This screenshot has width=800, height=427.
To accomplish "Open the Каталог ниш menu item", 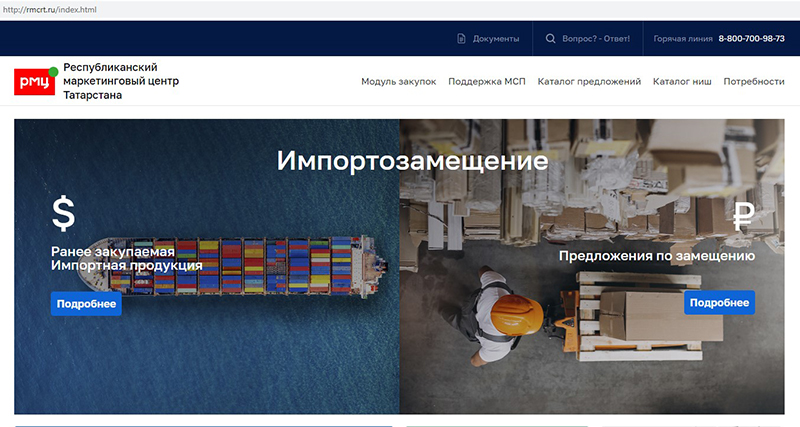I will 682,82.
